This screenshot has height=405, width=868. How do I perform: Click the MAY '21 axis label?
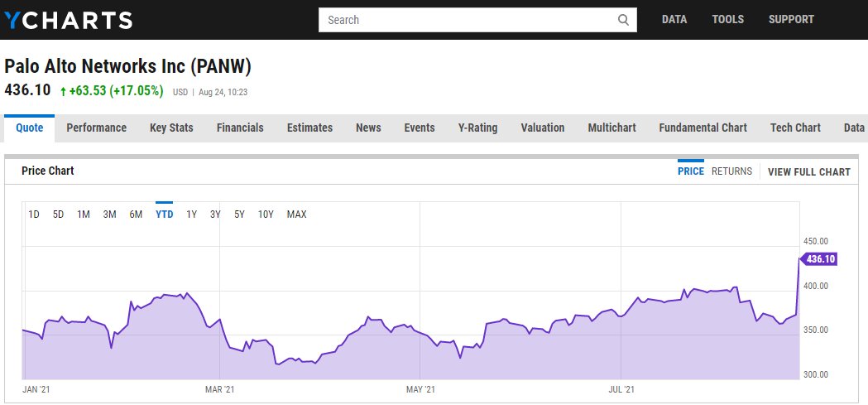(x=420, y=389)
